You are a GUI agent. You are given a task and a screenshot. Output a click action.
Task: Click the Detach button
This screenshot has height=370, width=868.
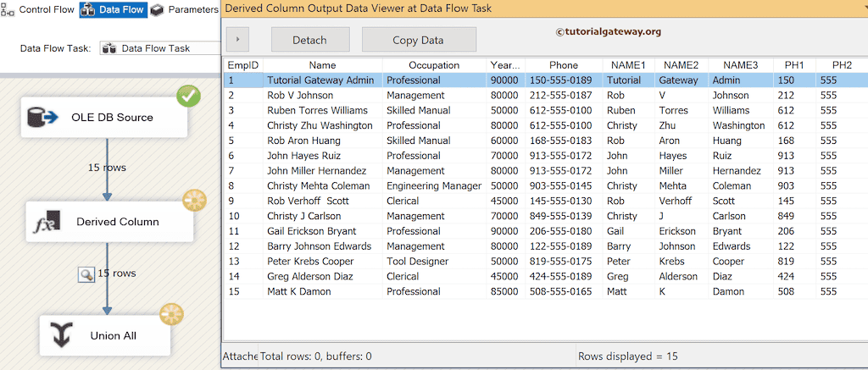point(310,39)
